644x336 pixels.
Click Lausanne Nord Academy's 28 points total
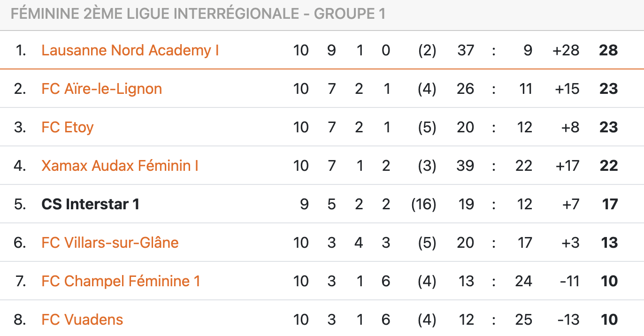(608, 50)
